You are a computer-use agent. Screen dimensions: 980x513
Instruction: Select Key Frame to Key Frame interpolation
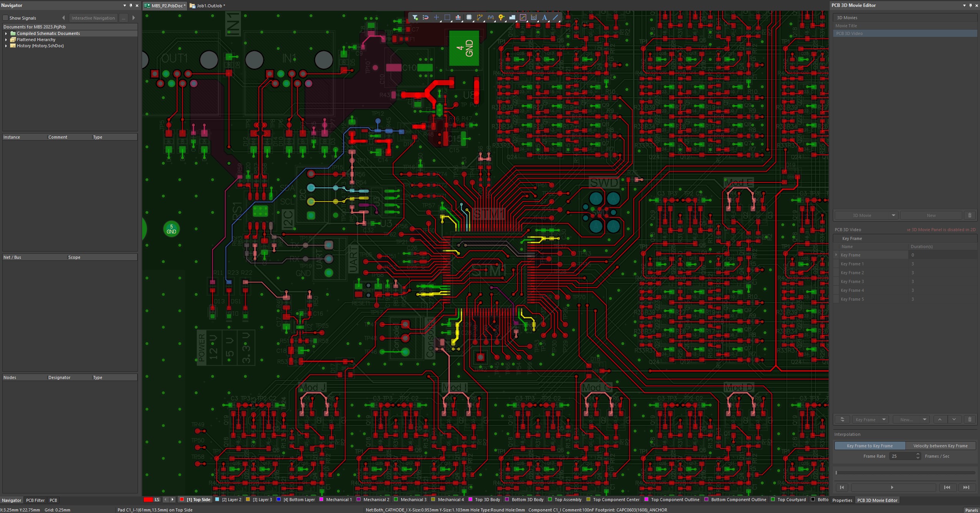point(870,445)
